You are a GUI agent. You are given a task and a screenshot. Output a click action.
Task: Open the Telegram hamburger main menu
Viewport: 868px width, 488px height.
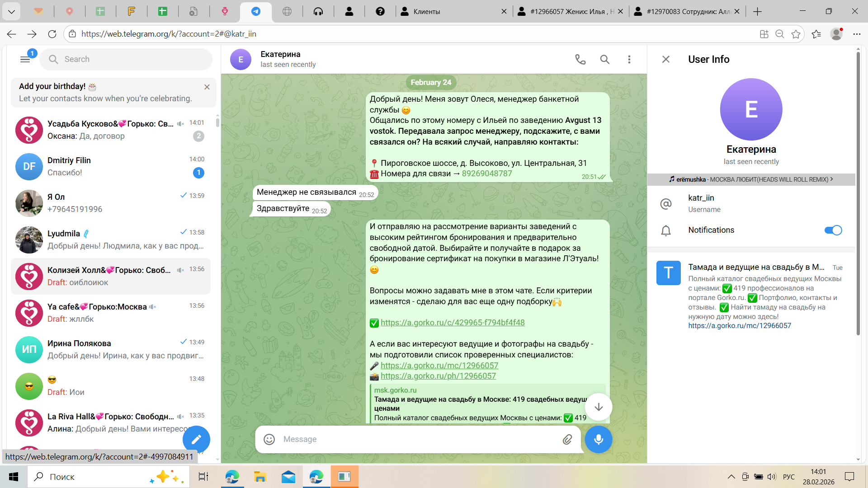click(x=25, y=59)
